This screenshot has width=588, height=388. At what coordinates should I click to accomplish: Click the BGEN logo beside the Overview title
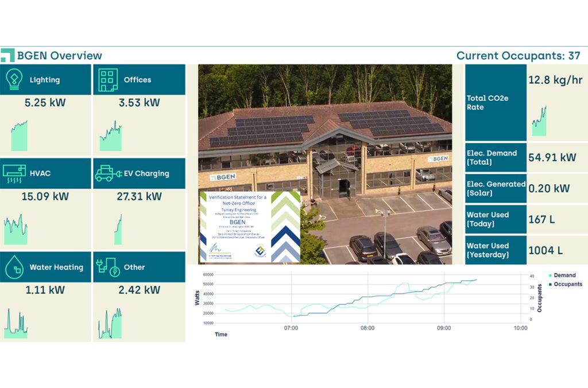7,55
